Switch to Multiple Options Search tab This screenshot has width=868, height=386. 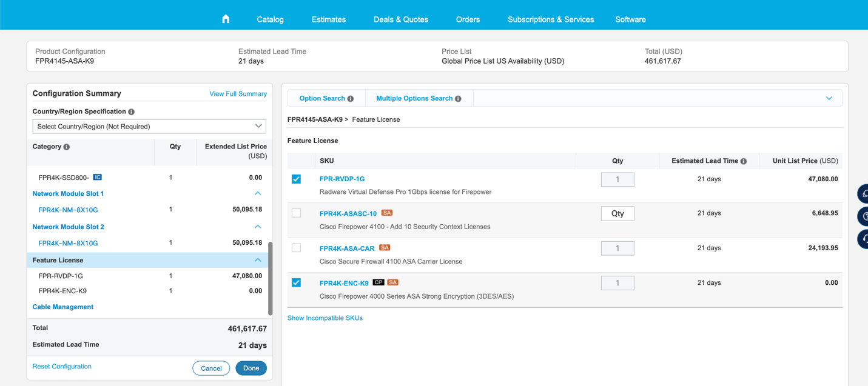[x=419, y=98]
